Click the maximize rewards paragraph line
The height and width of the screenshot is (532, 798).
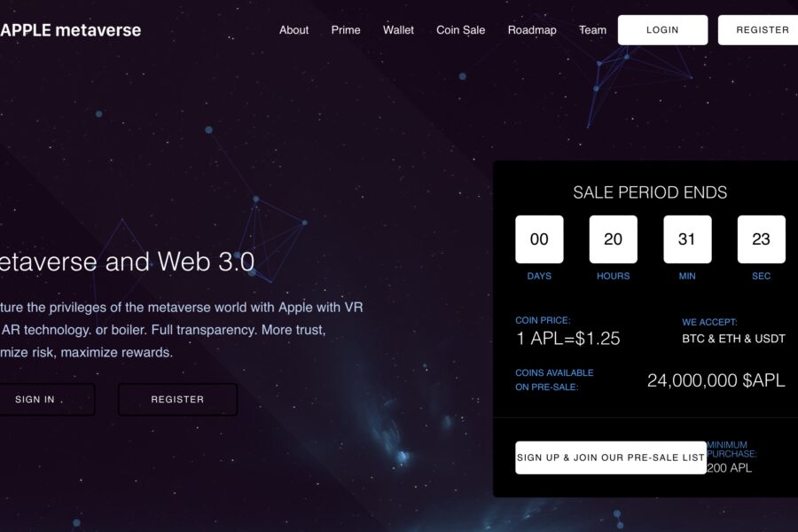(86, 352)
